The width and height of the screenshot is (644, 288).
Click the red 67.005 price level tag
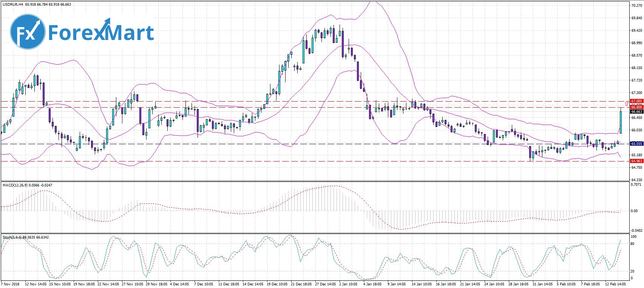636,101
